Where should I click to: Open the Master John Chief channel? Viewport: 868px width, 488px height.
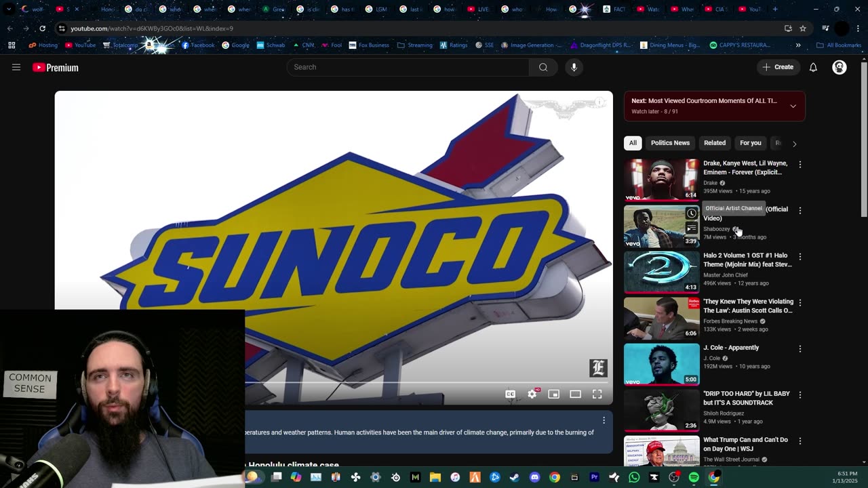[x=726, y=275]
